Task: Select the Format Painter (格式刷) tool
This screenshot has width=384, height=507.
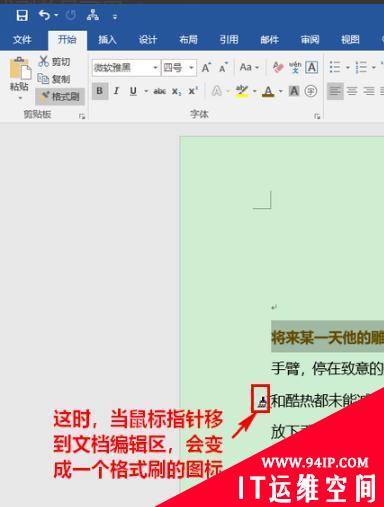Action: pos(60,97)
